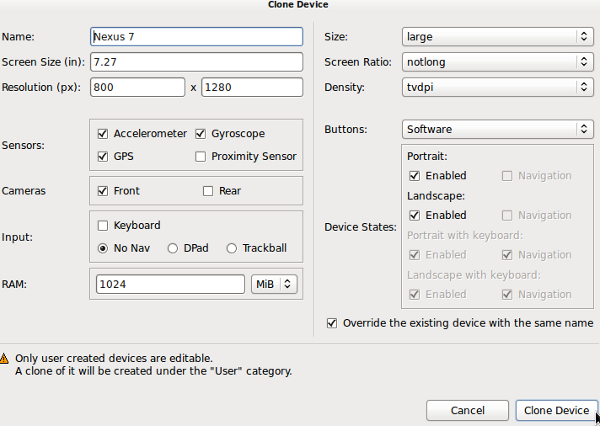This screenshot has height=426, width=600.
Task: Click the Clone Device button
Action: pos(557,410)
